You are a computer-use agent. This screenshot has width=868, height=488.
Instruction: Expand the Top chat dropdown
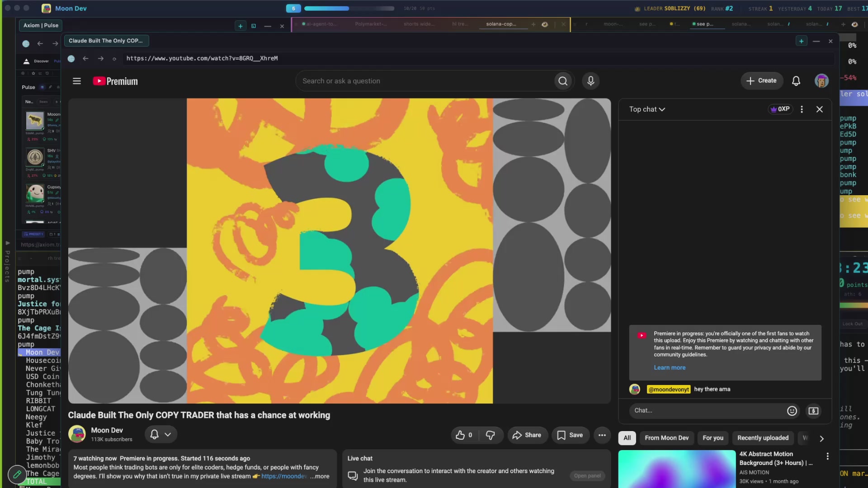[x=647, y=109]
